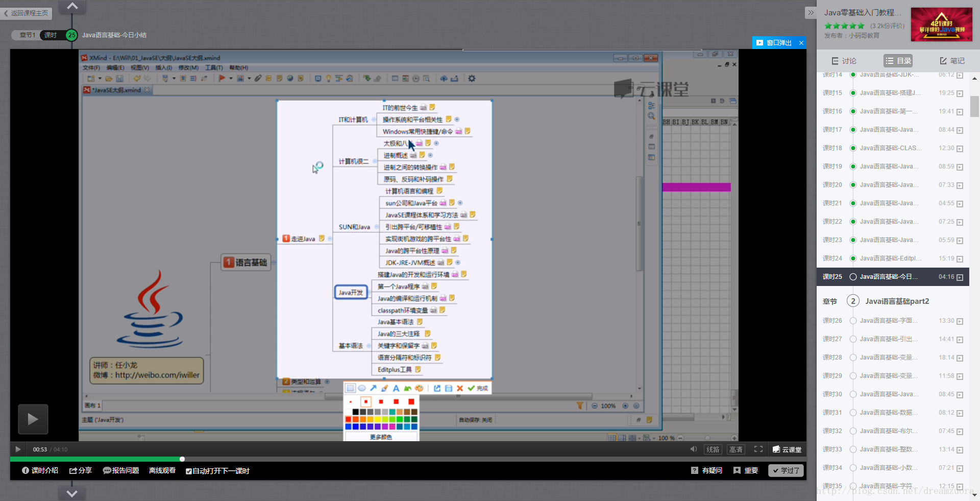This screenshot has width=980, height=501.
Task: Click the play icon for 课时32
Action: [960, 432]
